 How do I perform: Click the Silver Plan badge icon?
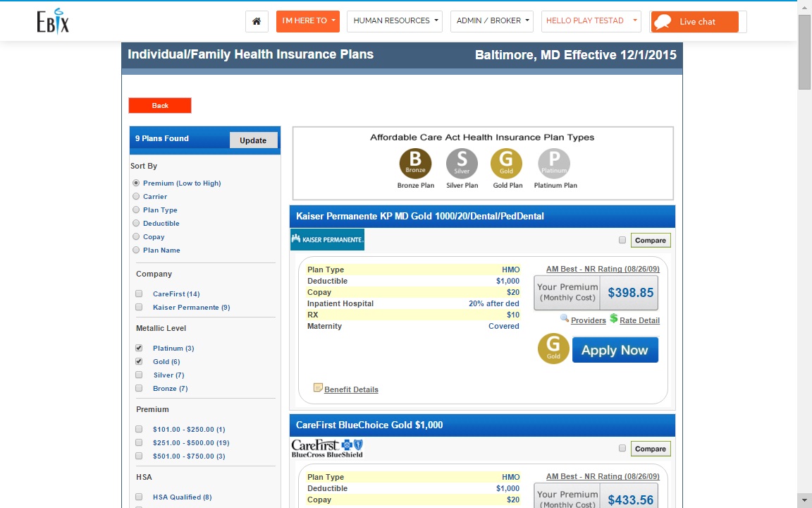(x=462, y=164)
